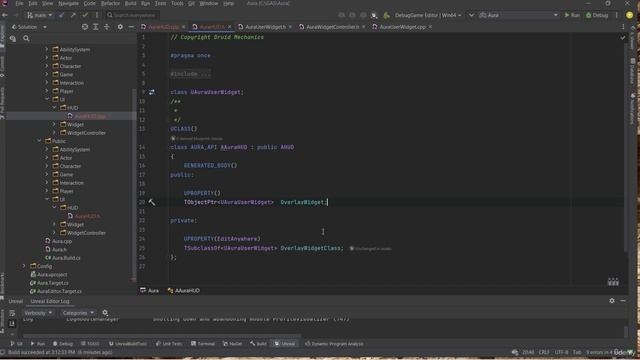Close the AuraUserWidget.cpp tab
The image size is (640, 360).
pos(430,27)
